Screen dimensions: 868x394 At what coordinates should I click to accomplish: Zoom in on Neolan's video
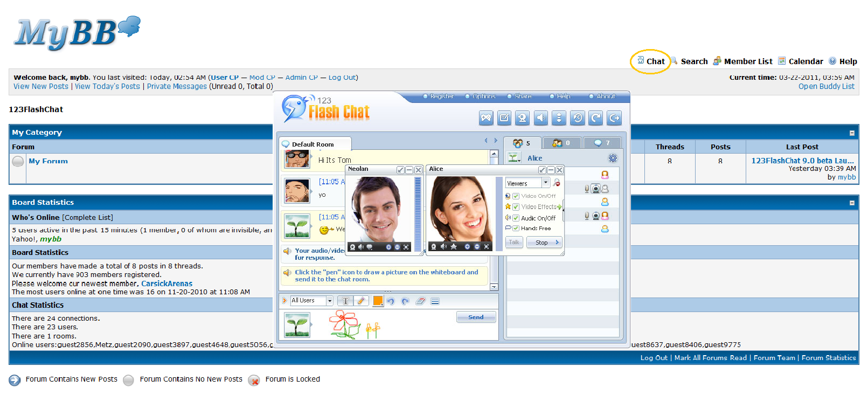tap(388, 247)
